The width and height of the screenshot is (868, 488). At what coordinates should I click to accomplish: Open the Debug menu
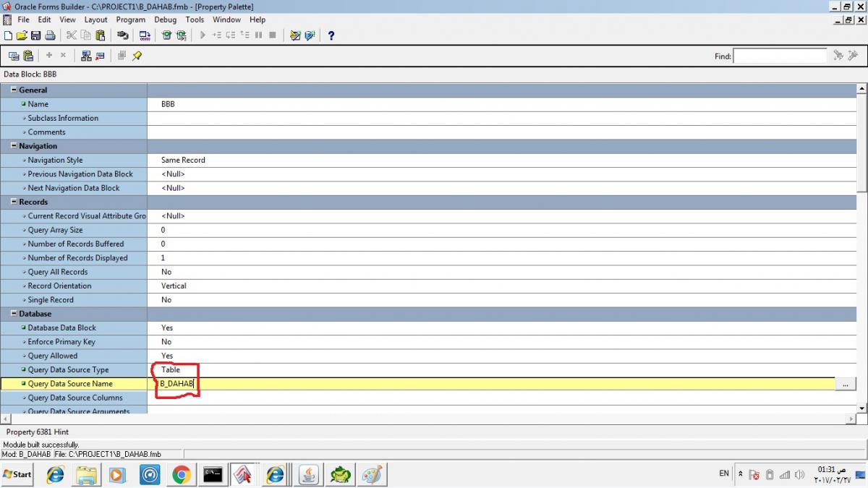point(165,20)
